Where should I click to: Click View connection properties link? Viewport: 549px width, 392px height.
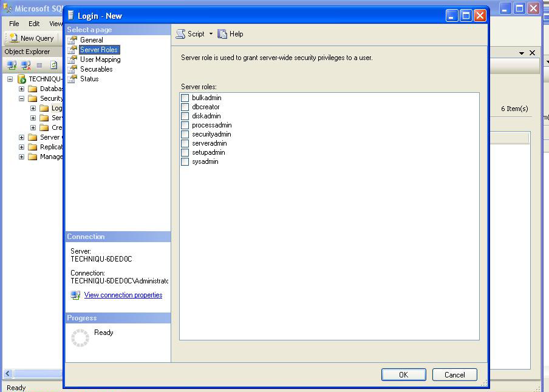click(123, 295)
